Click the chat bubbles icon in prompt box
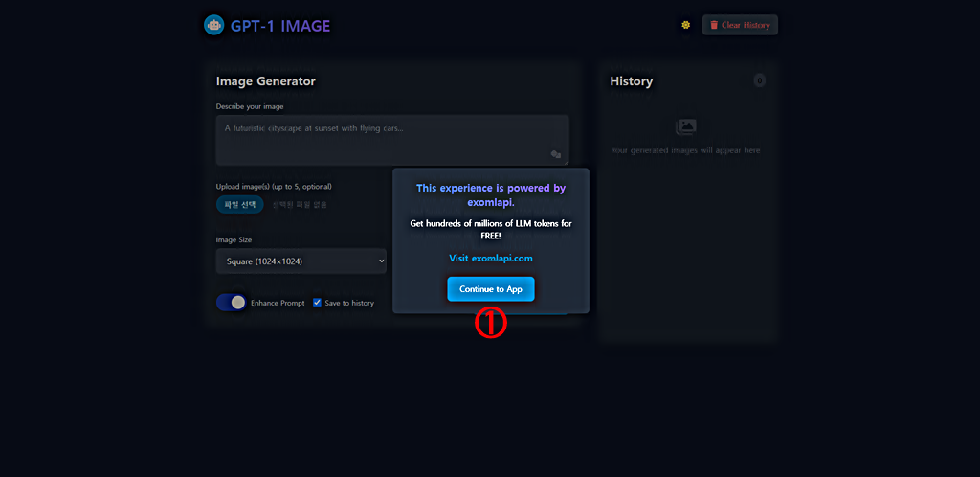 (556, 154)
